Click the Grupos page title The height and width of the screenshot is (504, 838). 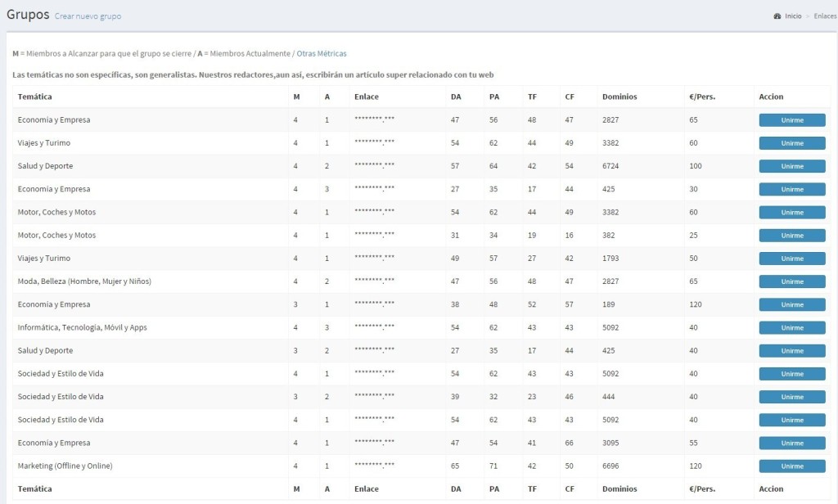click(x=28, y=15)
